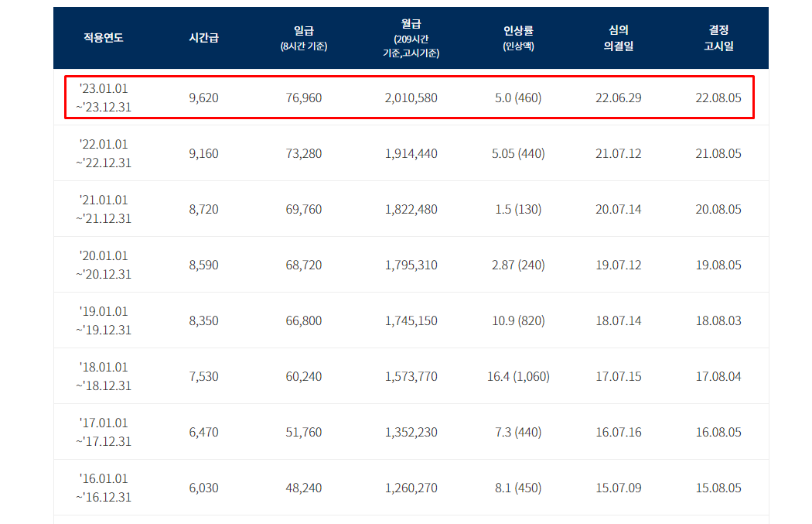Select monthly wage 1,914,440
The width and height of the screenshot is (812, 524).
411,153
